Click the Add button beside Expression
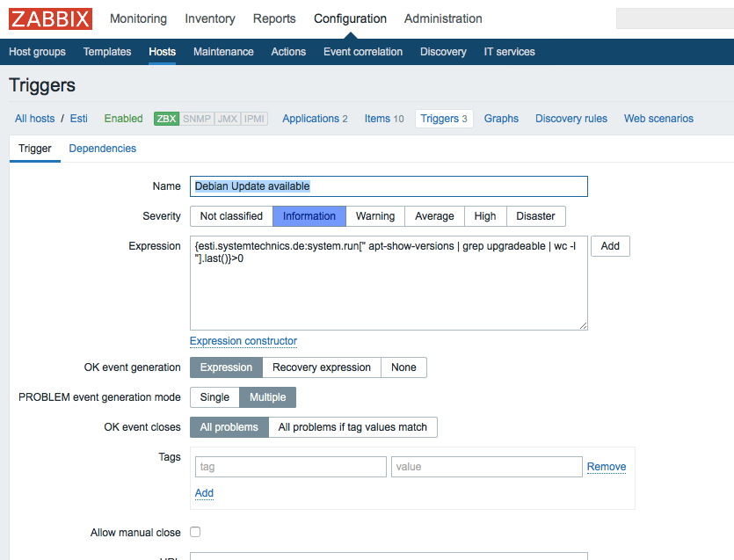This screenshot has height=560, width=734. pyautogui.click(x=610, y=246)
